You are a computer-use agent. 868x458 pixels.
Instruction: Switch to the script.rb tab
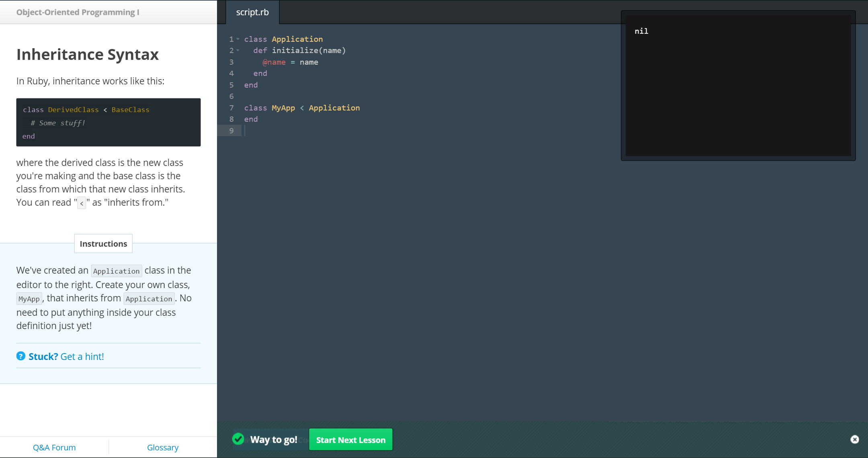pyautogui.click(x=252, y=12)
